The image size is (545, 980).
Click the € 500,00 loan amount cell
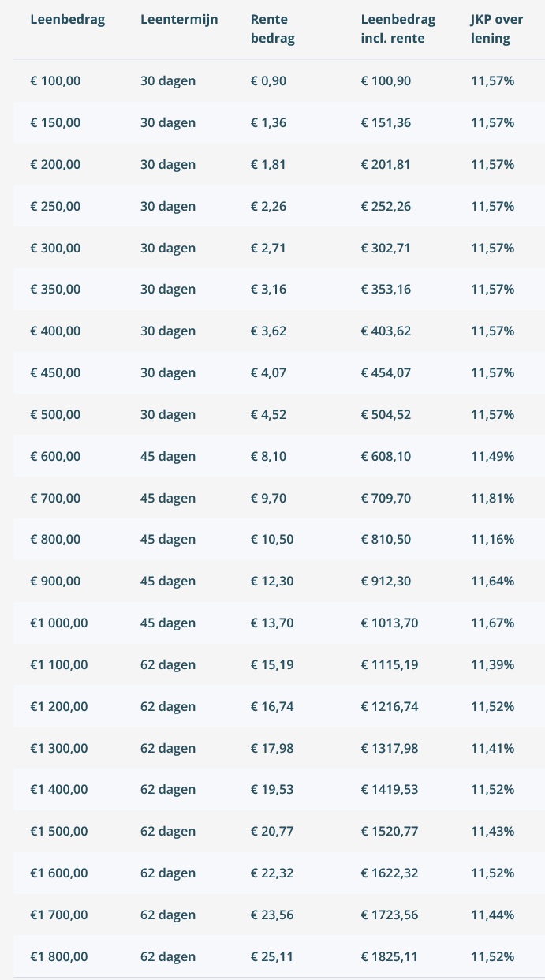pos(55,415)
